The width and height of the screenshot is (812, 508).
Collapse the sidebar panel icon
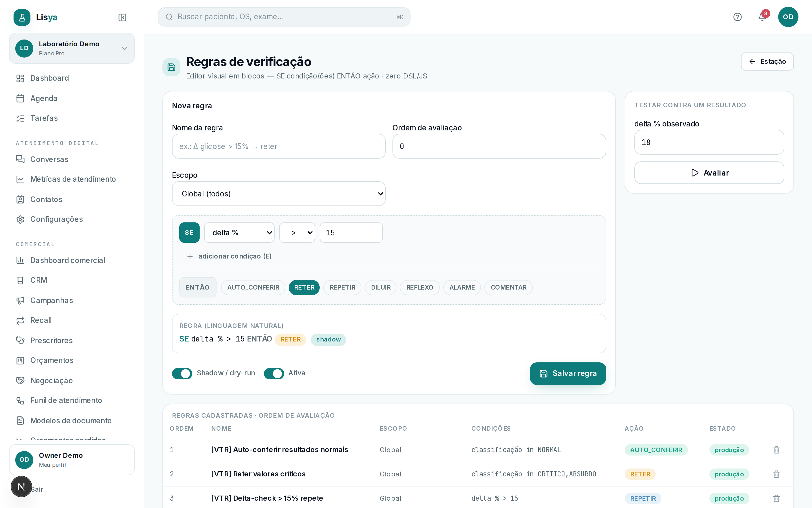(x=122, y=17)
